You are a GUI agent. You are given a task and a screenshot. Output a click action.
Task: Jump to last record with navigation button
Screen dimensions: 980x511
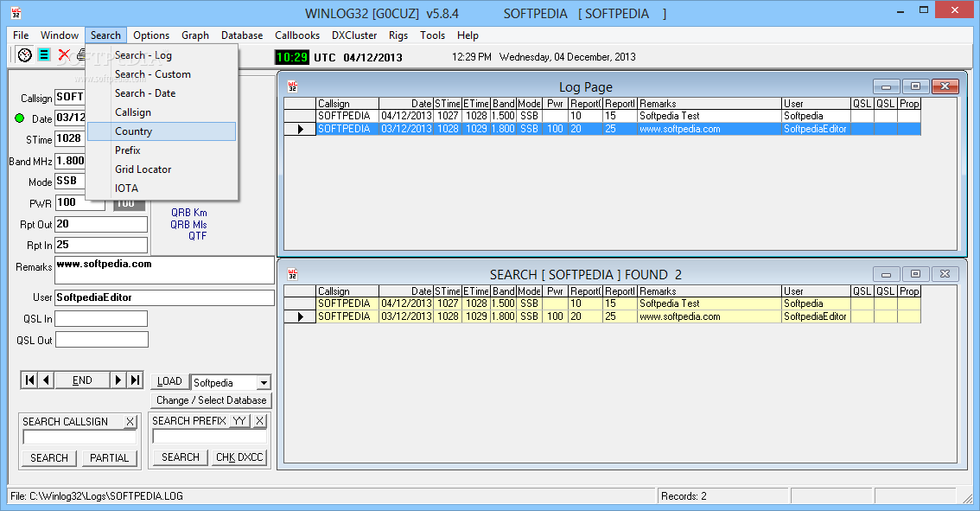point(135,380)
